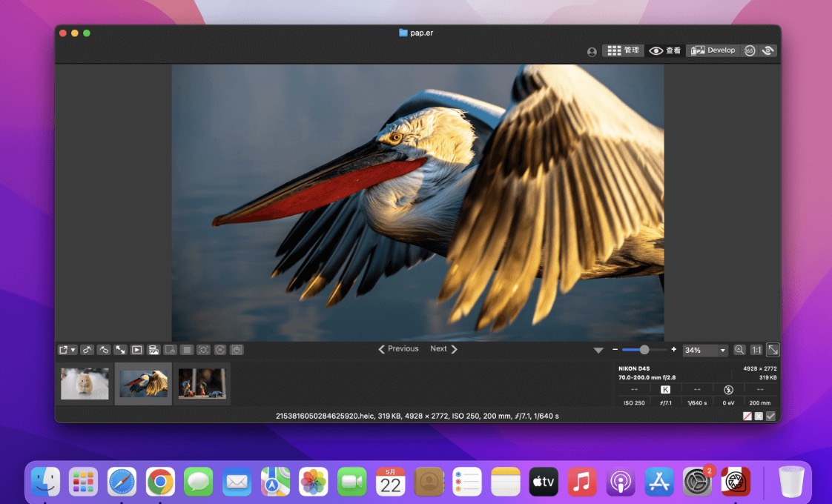This screenshot has width=832, height=504.
Task: Collapse the info panel with down triangle
Action: click(598, 350)
